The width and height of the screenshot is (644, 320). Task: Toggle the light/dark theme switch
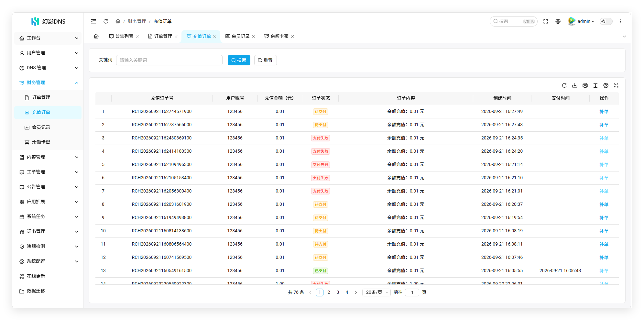point(606,21)
